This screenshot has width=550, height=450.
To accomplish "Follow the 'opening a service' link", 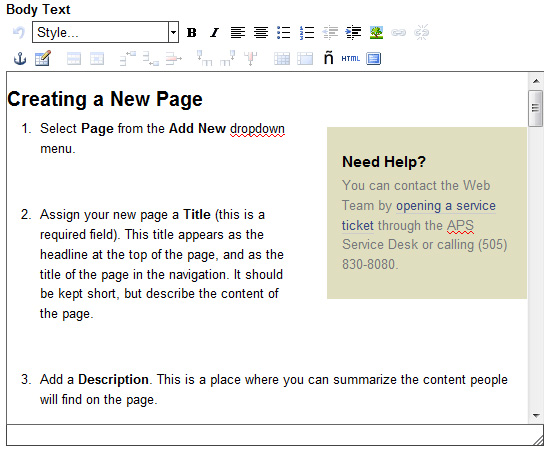I will click(x=446, y=206).
